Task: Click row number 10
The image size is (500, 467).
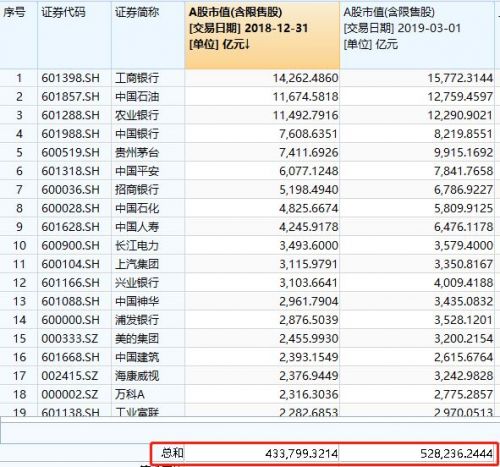Action: (x=19, y=246)
